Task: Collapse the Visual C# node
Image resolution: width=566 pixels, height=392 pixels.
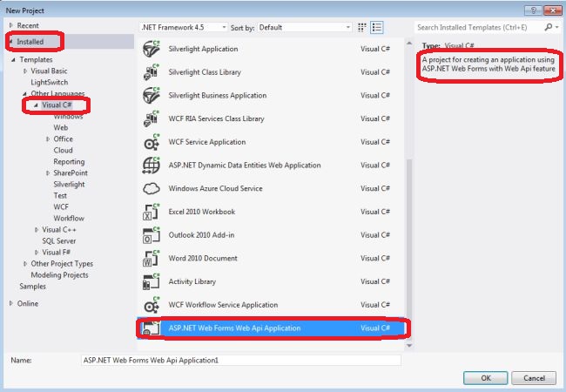Action: pos(36,105)
